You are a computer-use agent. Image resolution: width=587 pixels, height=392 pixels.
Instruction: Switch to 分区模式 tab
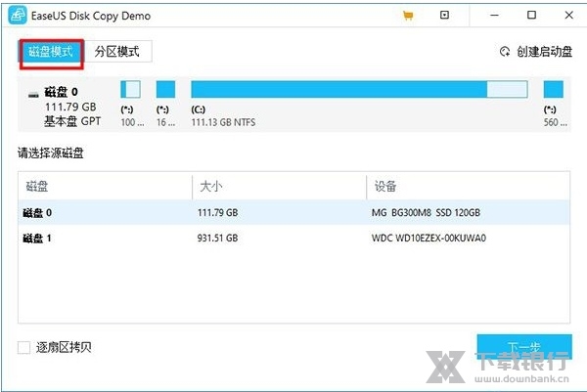pyautogui.click(x=117, y=52)
